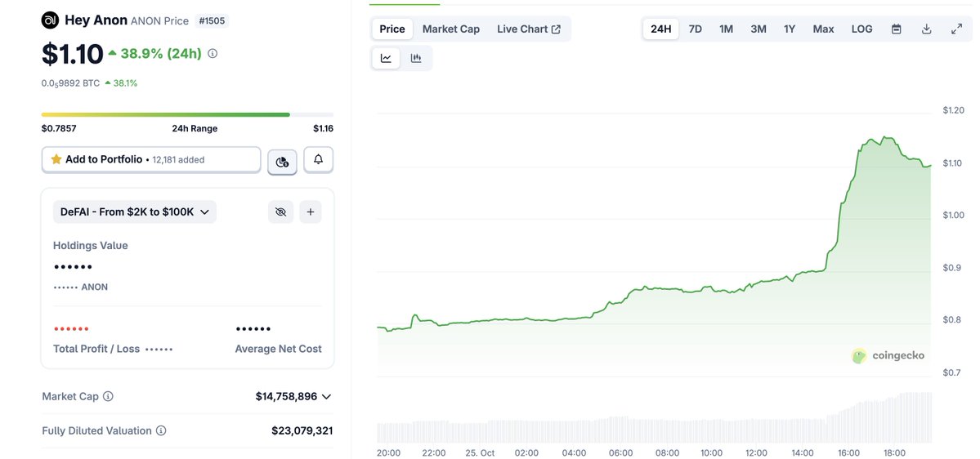The height and width of the screenshot is (459, 980).
Task: Open the DeFAI portfolio dropdown
Action: coord(135,212)
